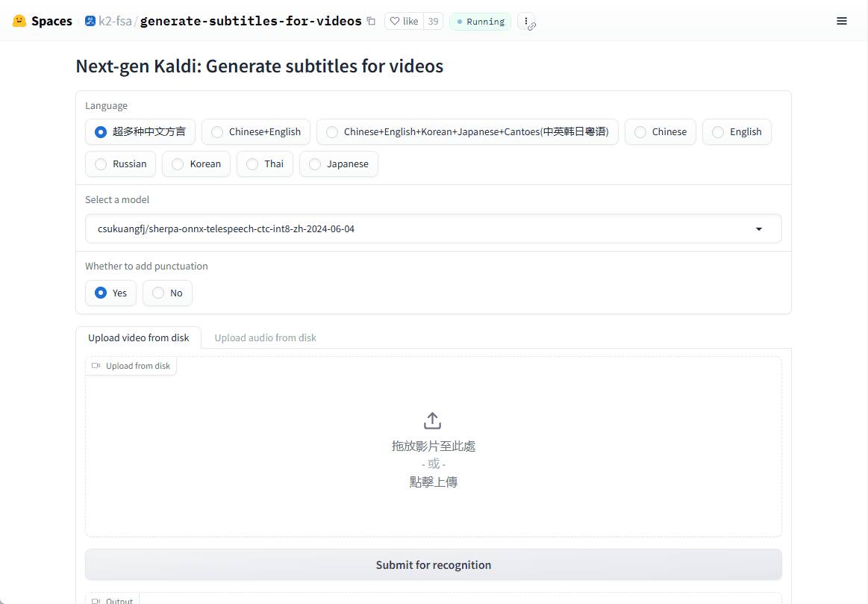
Task: Copy the space name with the copy icon
Action: [372, 21]
